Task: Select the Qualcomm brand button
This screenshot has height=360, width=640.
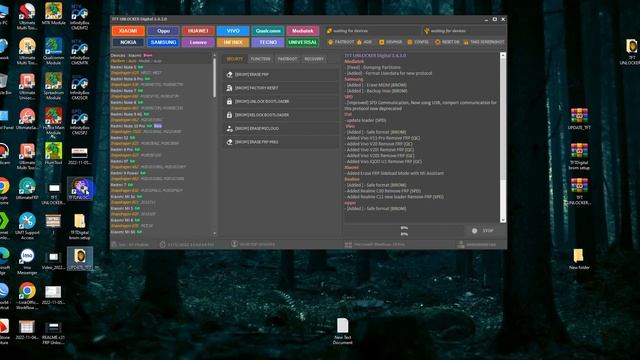Action: pyautogui.click(x=268, y=31)
